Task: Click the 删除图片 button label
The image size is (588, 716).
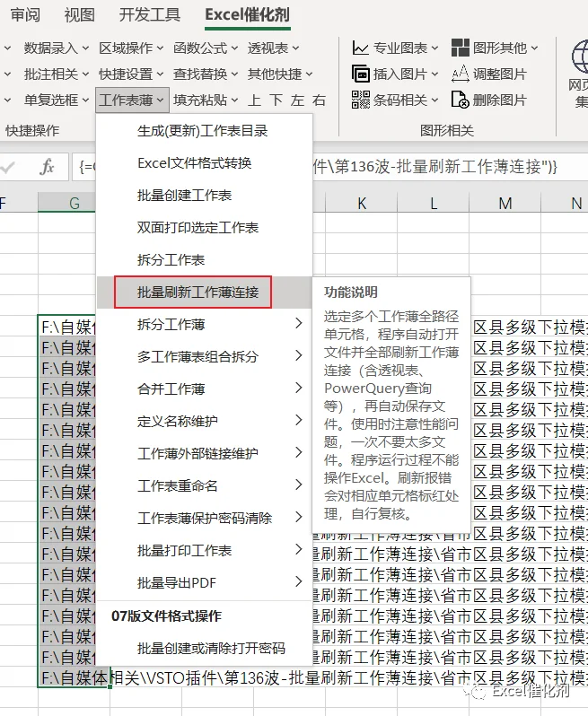Action: click(500, 100)
